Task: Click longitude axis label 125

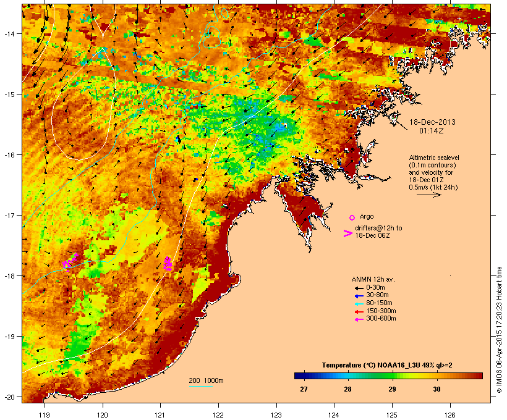Action: (x=392, y=415)
